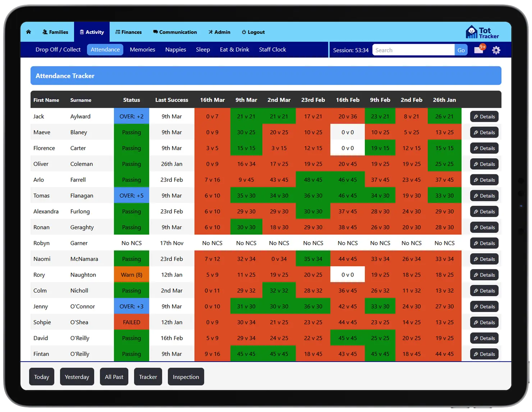532x412 pixels.
Task: Select the Families section icon
Action: coord(45,32)
